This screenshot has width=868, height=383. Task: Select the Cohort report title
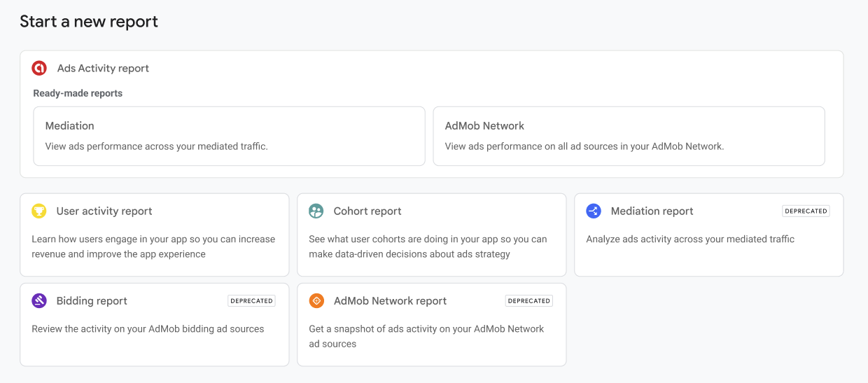[x=367, y=211]
